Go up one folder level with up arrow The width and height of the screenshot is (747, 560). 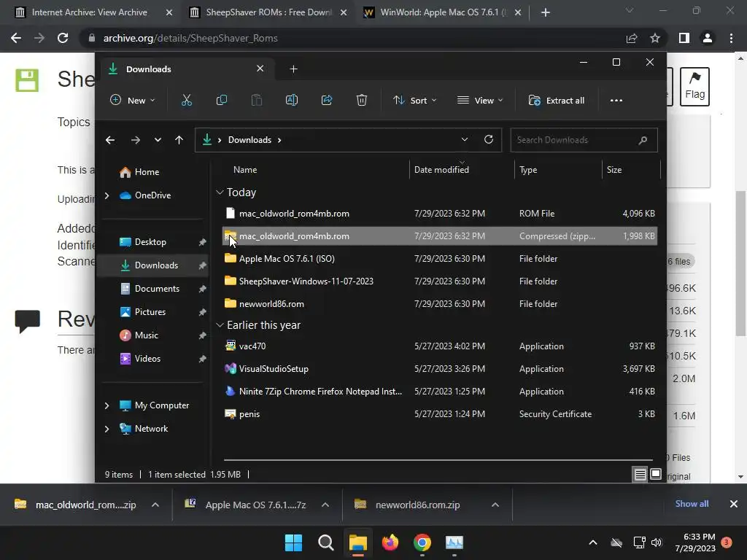tap(179, 140)
